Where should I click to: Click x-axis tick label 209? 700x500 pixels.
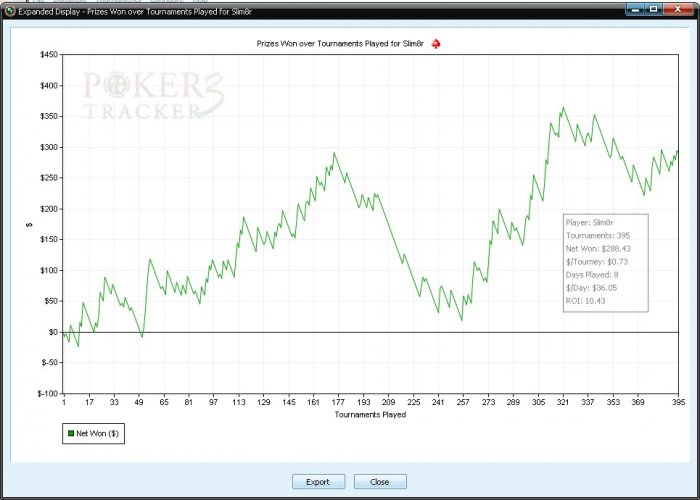pos(388,402)
